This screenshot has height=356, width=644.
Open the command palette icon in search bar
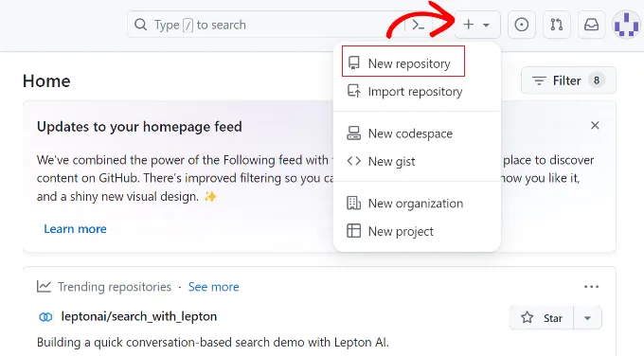click(418, 25)
